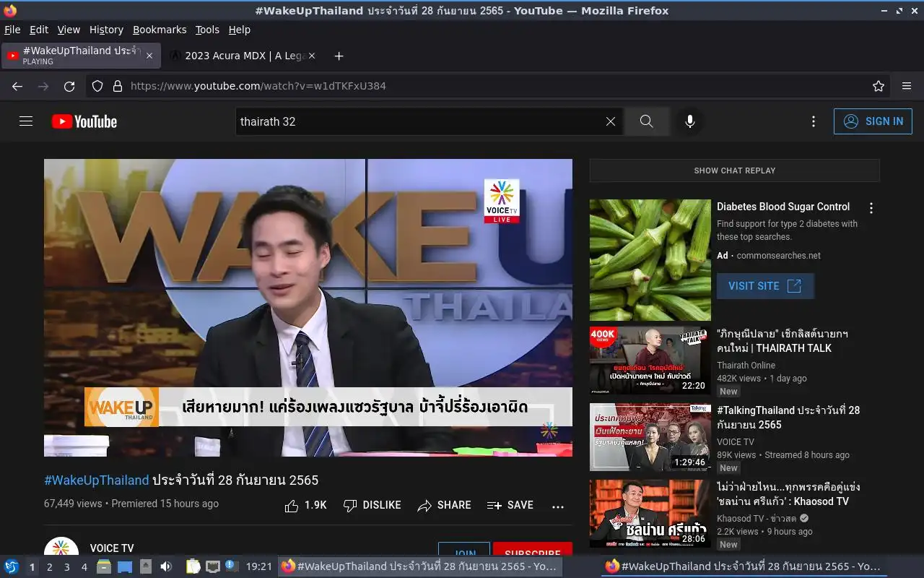The width and height of the screenshot is (924, 578).
Task: Select workspace 1 in the pager
Action: click(x=32, y=567)
